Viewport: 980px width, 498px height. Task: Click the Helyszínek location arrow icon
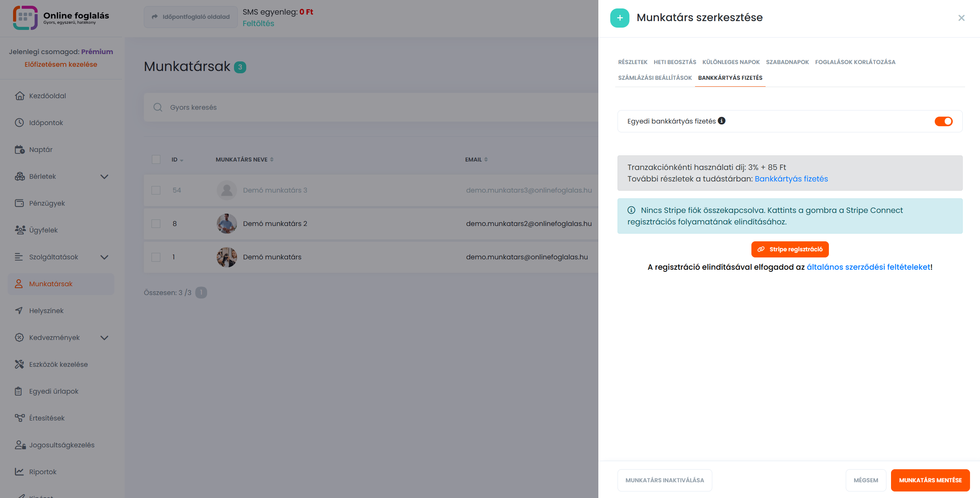tap(19, 311)
